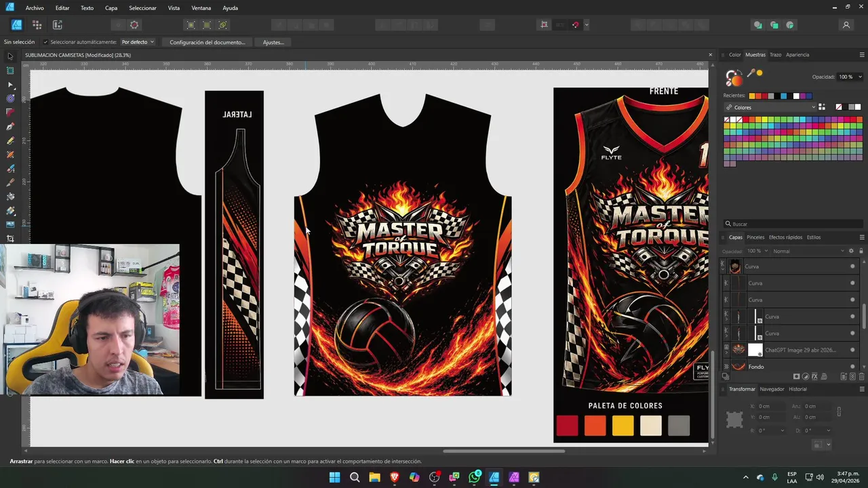Open WhatsApp from the Windows taskbar

click(474, 477)
